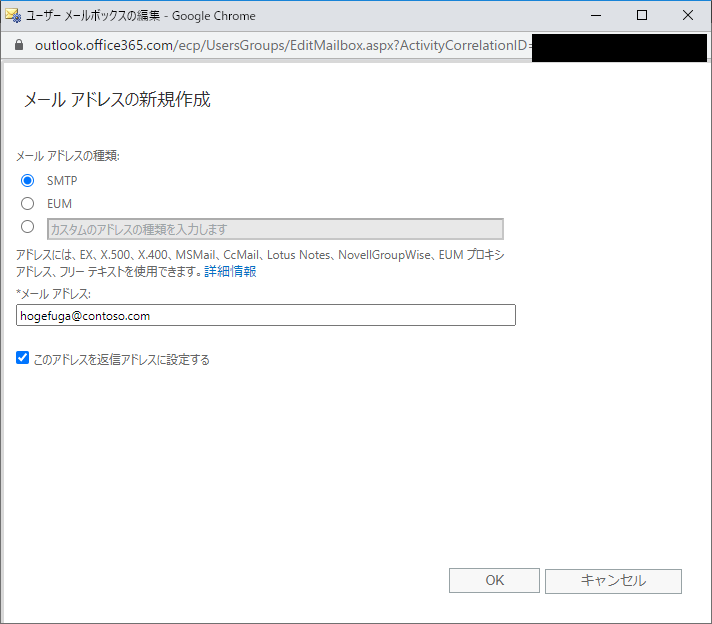The width and height of the screenshot is (712, 624).
Task: Confirm with the OK button
Action: 494,580
